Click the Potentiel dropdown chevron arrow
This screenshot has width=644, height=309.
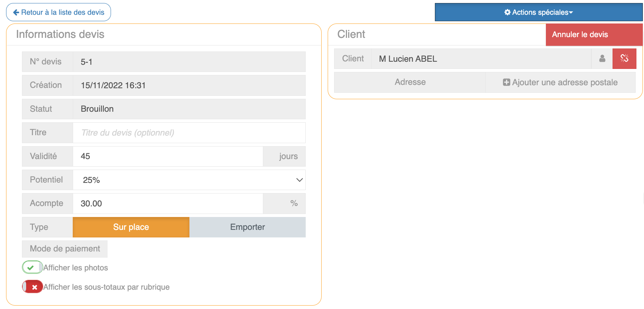299,180
